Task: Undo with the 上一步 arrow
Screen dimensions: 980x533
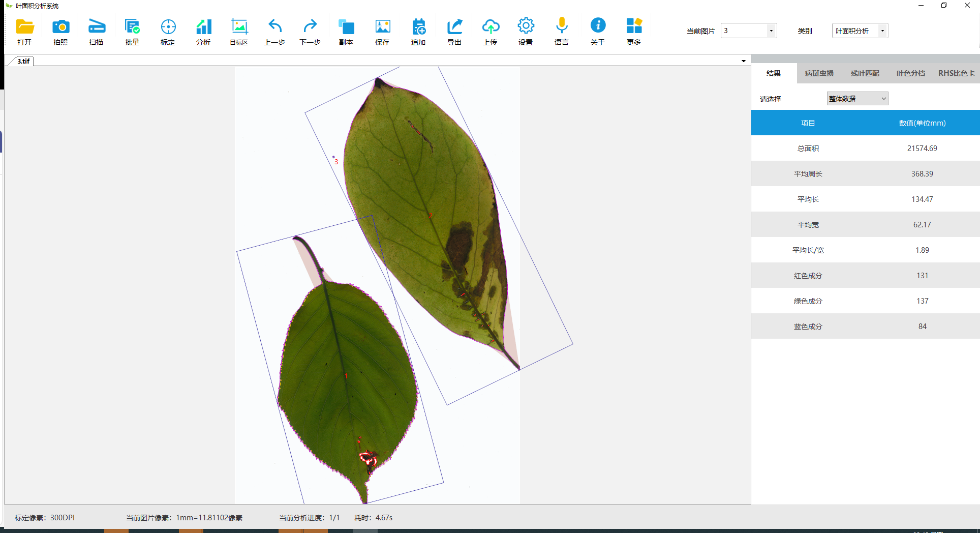Action: coord(274,27)
